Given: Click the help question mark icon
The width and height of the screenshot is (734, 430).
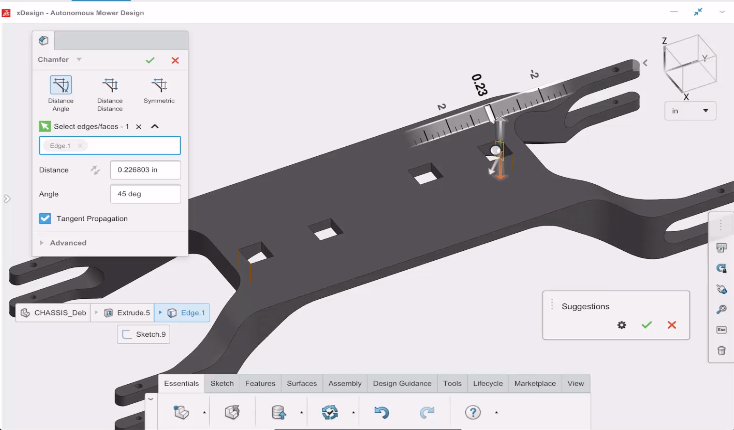Looking at the screenshot, I should click(x=473, y=412).
